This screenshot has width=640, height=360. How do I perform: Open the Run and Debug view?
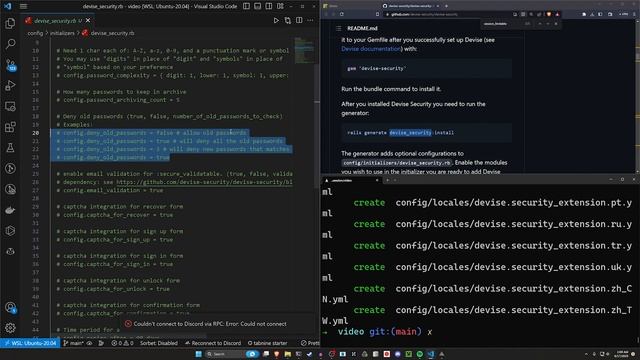coord(10,85)
